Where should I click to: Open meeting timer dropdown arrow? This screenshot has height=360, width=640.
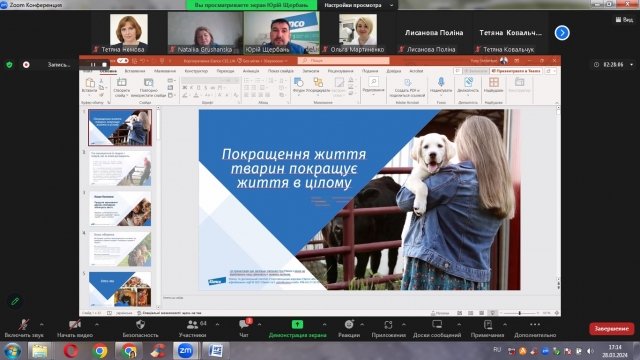[x=632, y=64]
